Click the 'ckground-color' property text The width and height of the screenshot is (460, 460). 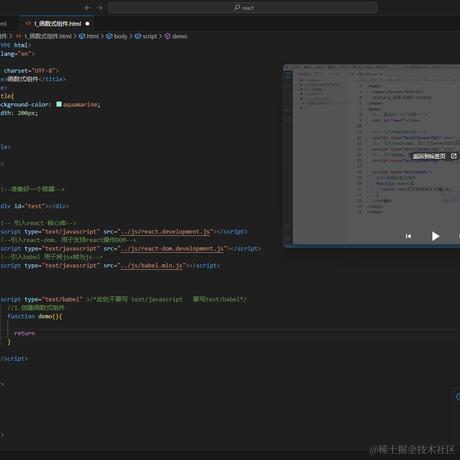26,105
